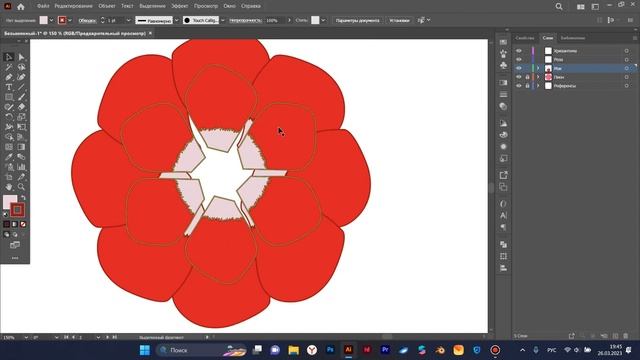Expand the Референсы layer contents
Image resolution: width=640 pixels, height=360 pixels.
click(538, 86)
